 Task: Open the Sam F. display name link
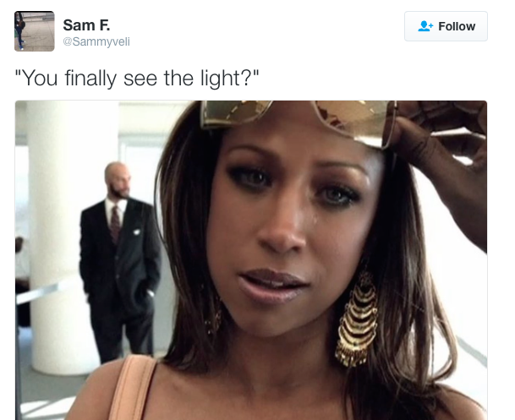pos(86,25)
